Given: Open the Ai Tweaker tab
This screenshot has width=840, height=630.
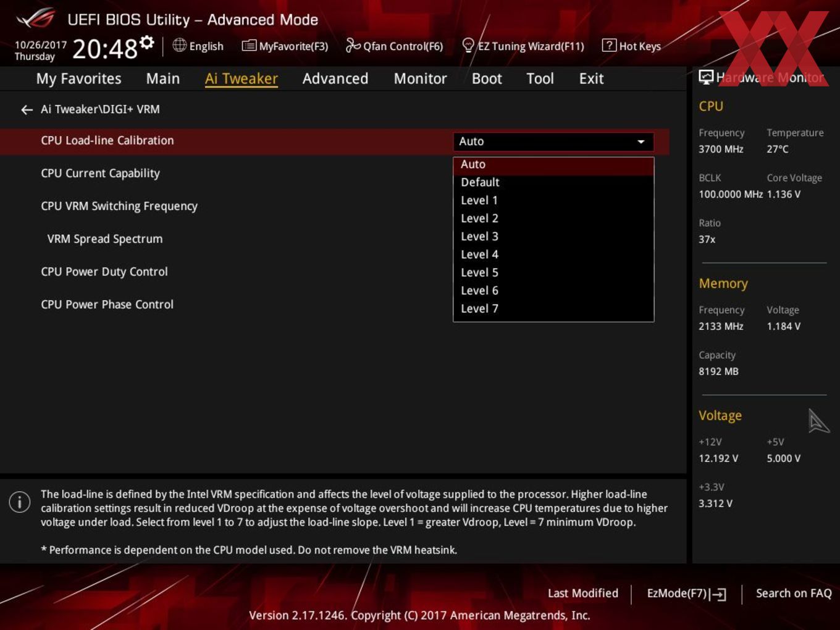Looking at the screenshot, I should pos(241,78).
